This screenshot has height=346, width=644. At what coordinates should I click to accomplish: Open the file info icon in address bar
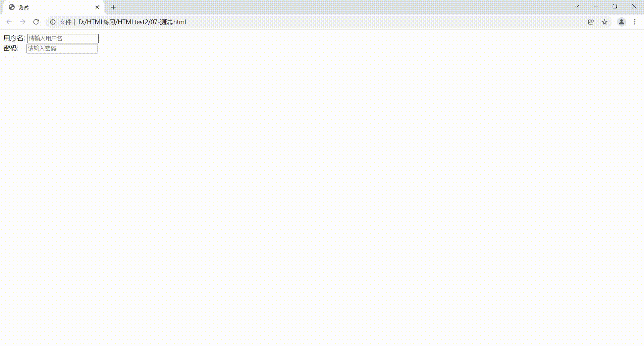coord(53,22)
